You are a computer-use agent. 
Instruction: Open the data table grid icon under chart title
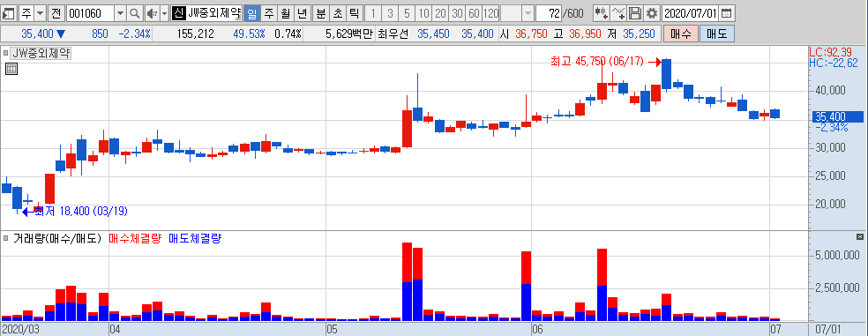coord(11,69)
